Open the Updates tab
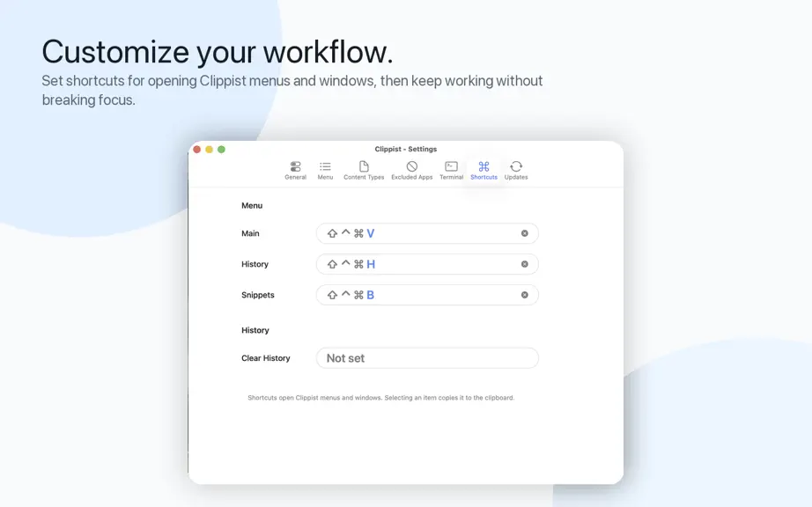Screen dimensions: 812x507 point(516,170)
